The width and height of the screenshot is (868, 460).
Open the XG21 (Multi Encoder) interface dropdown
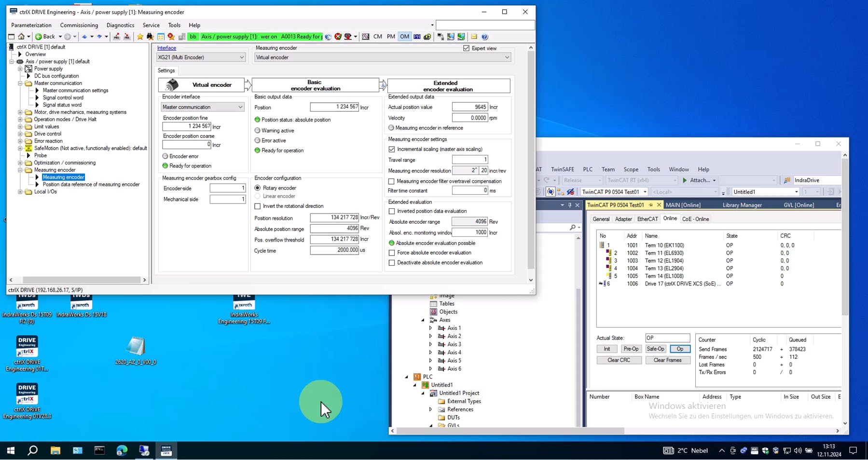[x=201, y=57]
